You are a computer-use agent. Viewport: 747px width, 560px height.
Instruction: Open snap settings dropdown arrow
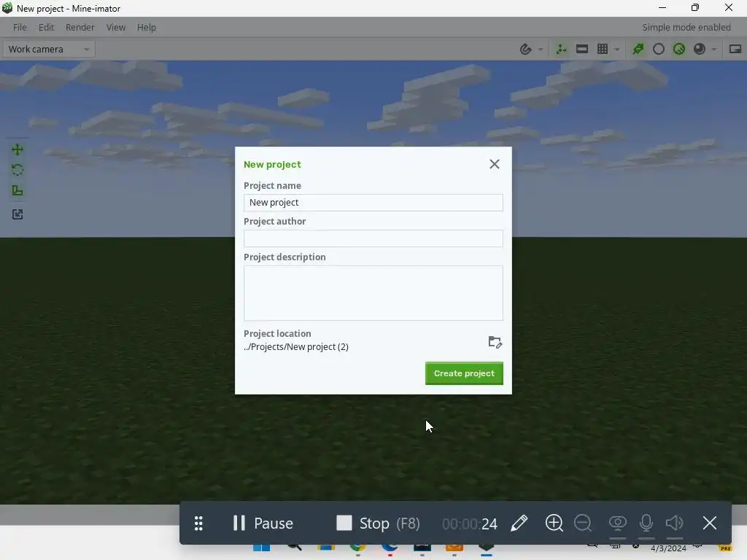(541, 50)
